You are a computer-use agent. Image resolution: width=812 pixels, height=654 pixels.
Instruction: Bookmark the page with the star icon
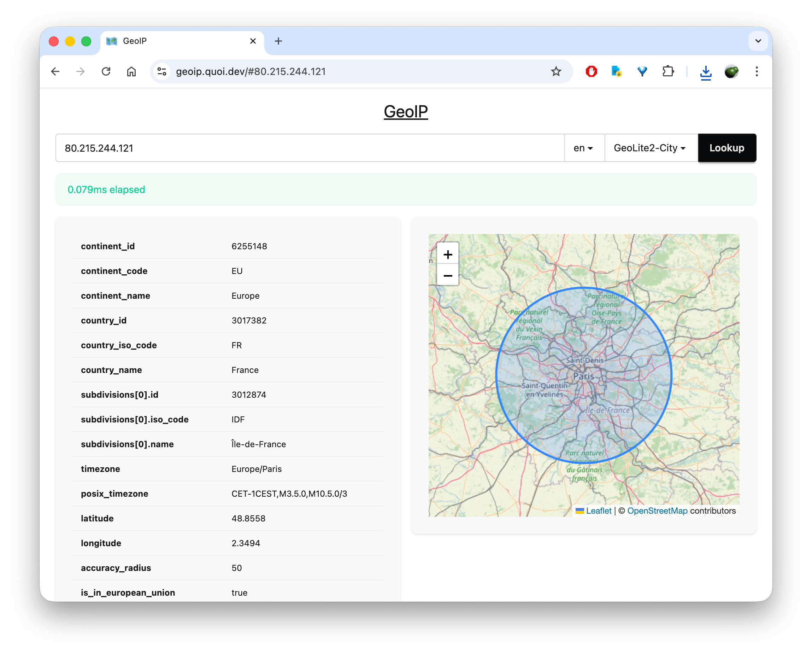(555, 71)
